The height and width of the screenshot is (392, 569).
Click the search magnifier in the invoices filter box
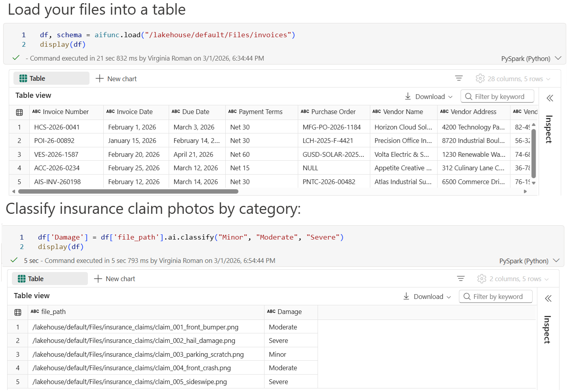point(468,96)
